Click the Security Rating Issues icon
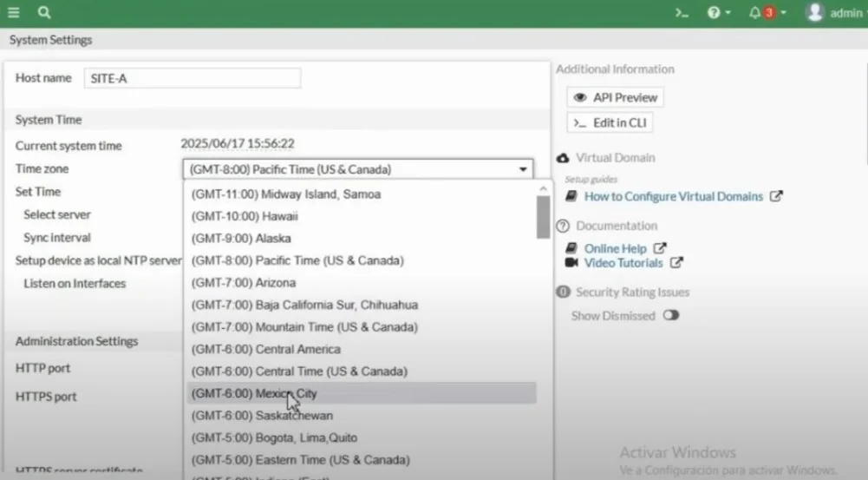This screenshot has width=868, height=480. (x=563, y=292)
